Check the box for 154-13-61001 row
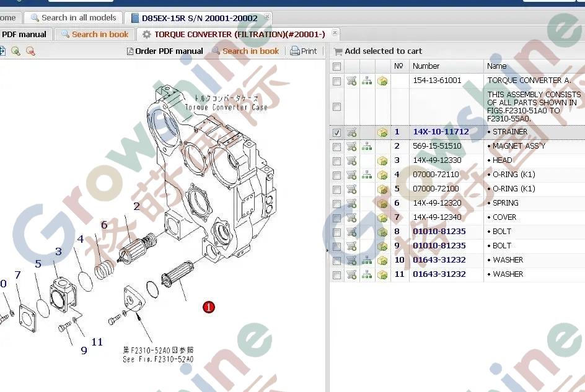585x392 pixels. (336, 81)
